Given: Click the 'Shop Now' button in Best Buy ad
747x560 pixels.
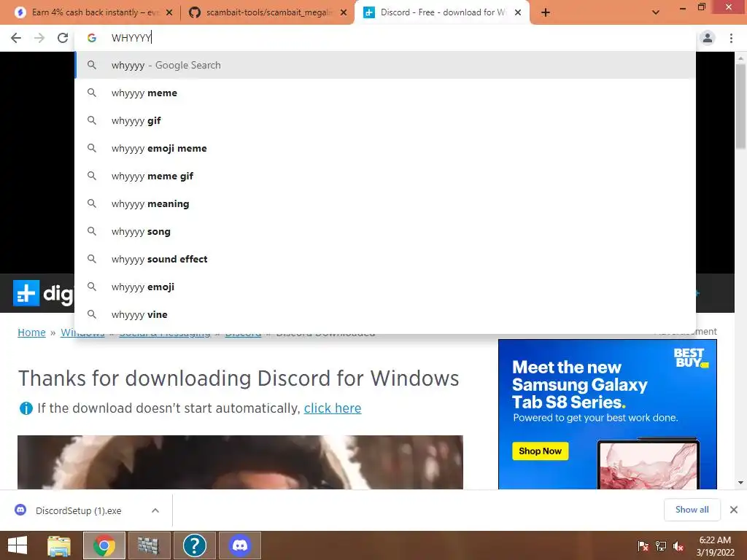Looking at the screenshot, I should (x=541, y=451).
